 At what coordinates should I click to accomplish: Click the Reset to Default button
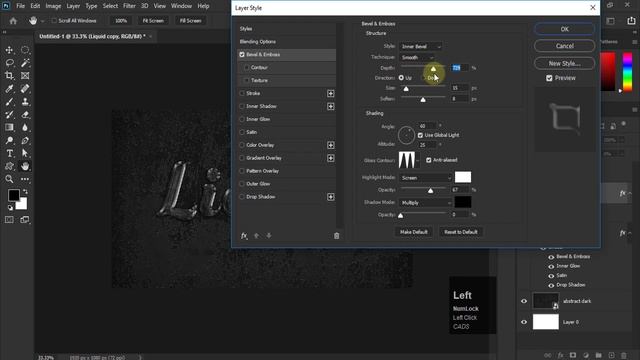click(461, 232)
